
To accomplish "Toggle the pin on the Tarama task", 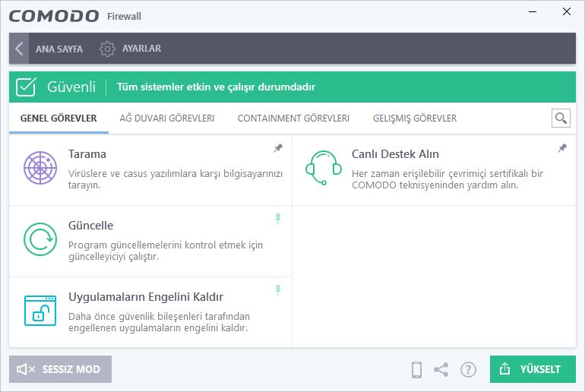I will (278, 148).
